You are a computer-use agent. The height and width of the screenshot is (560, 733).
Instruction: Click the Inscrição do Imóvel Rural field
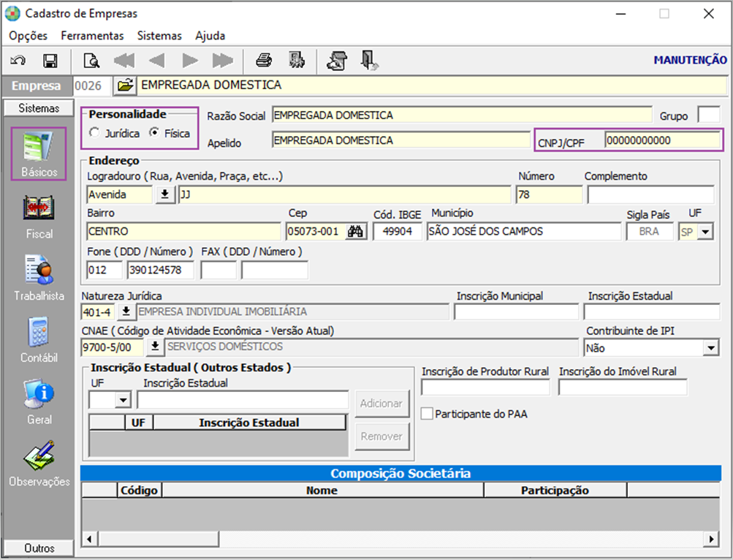pos(623,387)
